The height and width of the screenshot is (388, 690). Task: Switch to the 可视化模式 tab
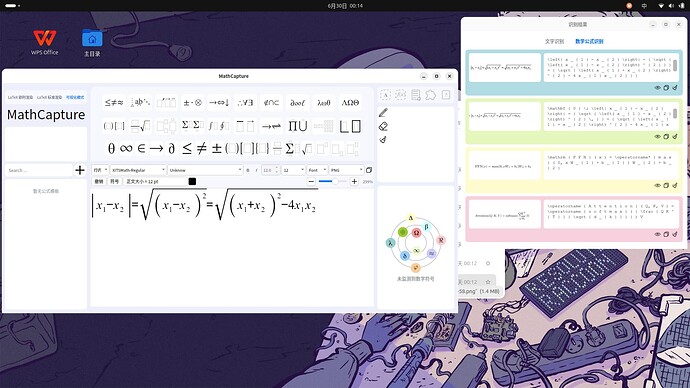click(x=75, y=97)
